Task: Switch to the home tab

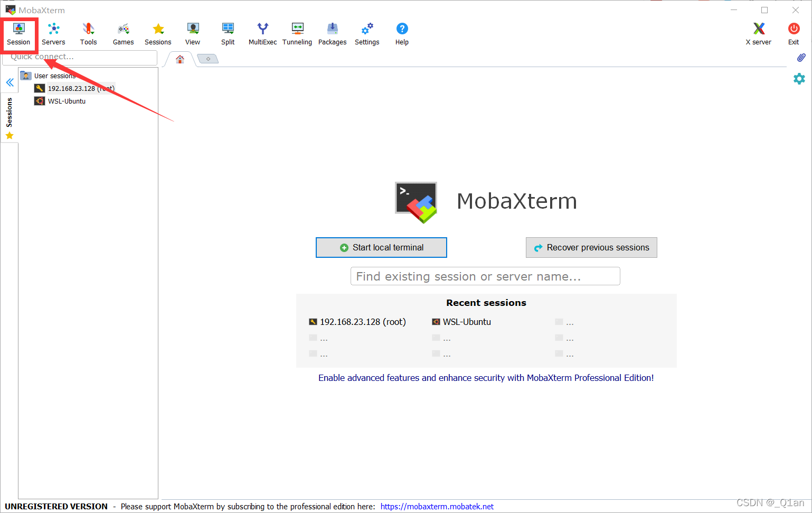Action: [180, 59]
